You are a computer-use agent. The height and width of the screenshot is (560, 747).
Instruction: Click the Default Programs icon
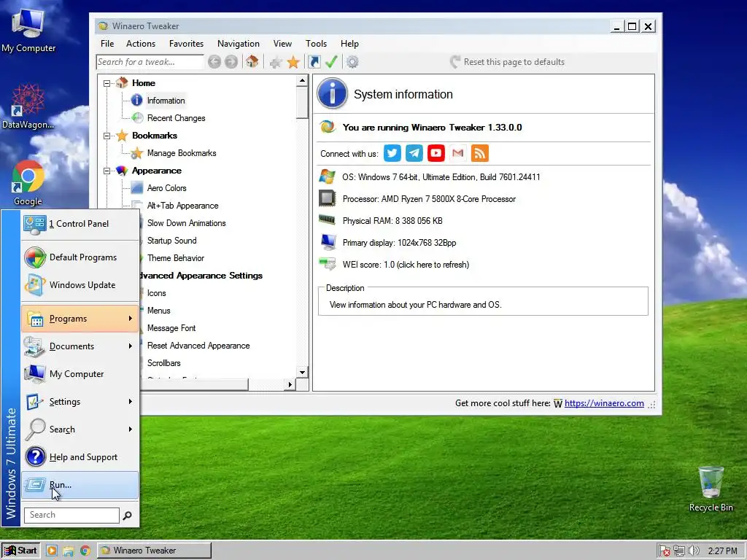[35, 257]
